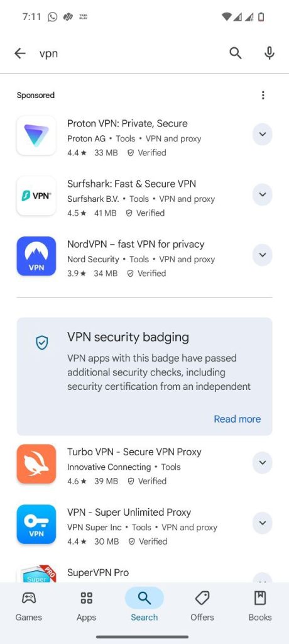Open the Surfshark VPN app icon
This screenshot has height=644, width=289.
pyautogui.click(x=36, y=196)
